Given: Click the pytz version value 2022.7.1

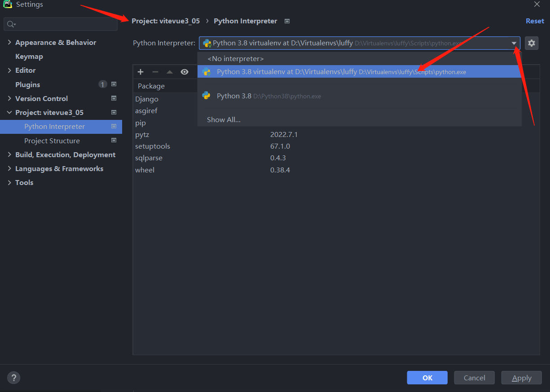Looking at the screenshot, I should (x=284, y=135).
